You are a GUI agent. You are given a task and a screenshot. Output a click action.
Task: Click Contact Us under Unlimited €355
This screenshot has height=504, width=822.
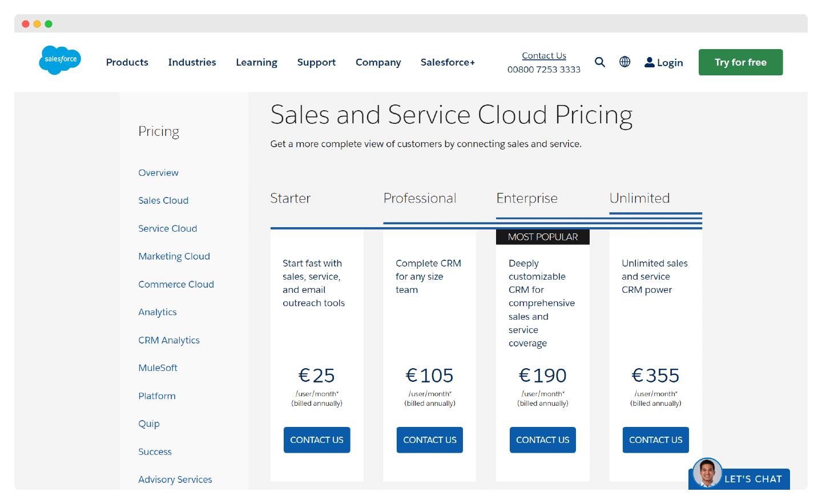pyautogui.click(x=656, y=440)
